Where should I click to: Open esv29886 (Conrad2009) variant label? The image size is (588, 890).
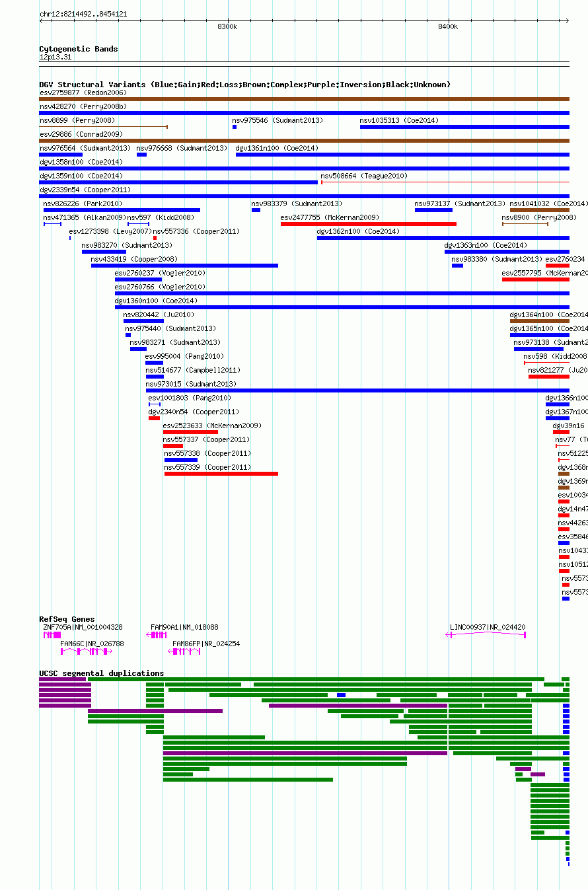81,134
